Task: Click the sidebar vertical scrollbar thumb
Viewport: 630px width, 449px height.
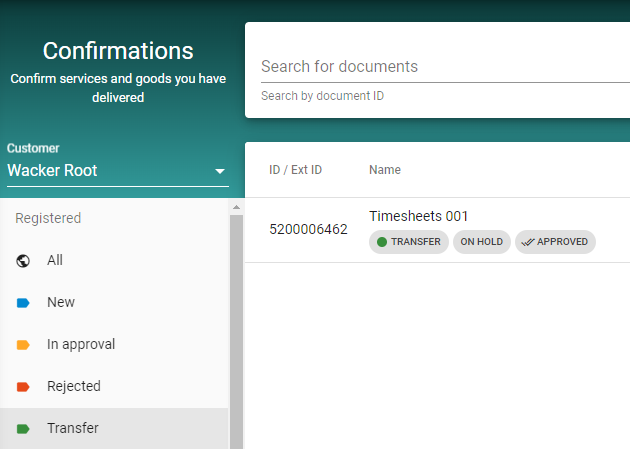Action: [x=237, y=330]
